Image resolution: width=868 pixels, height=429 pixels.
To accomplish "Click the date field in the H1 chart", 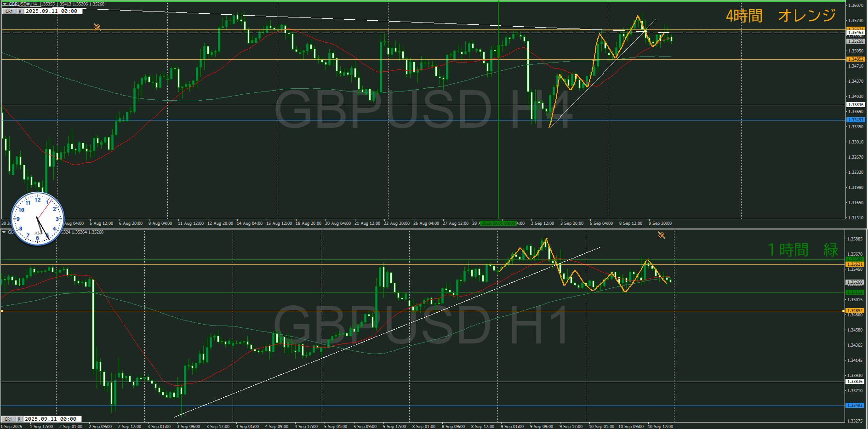I will click(52, 419).
